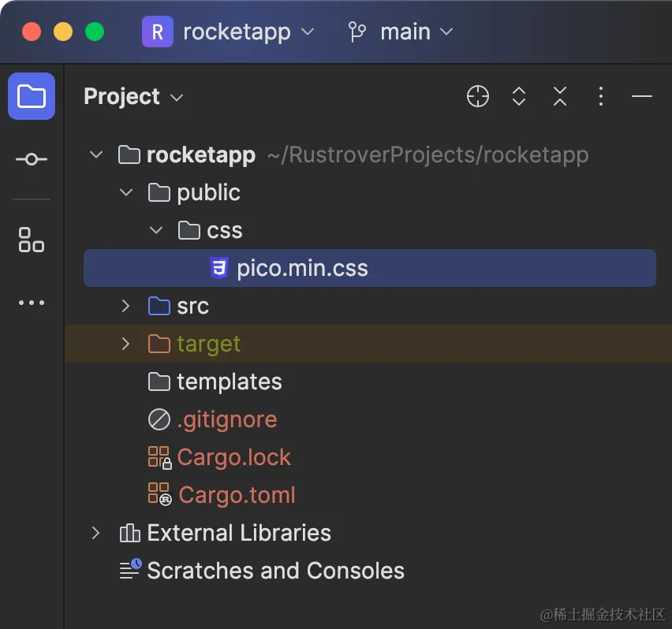Hide the Project panel with minimize dash

[642, 97]
